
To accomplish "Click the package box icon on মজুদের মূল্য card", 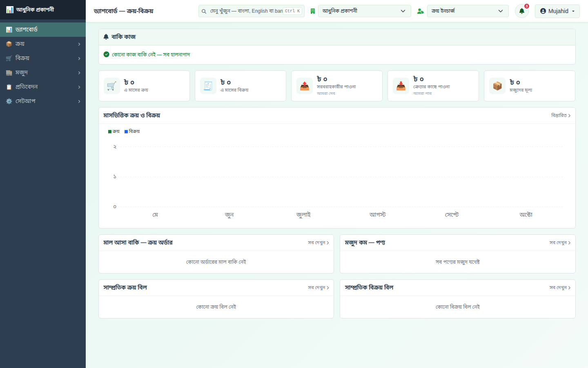I will click(x=497, y=86).
